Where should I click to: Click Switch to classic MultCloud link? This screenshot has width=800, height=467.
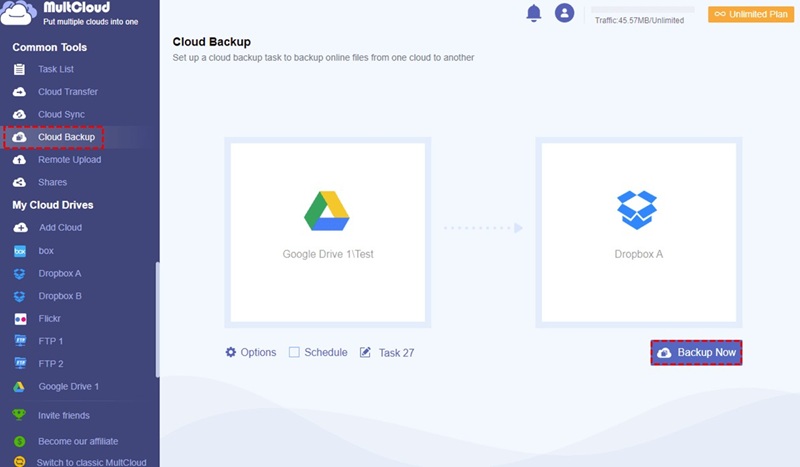click(x=91, y=462)
